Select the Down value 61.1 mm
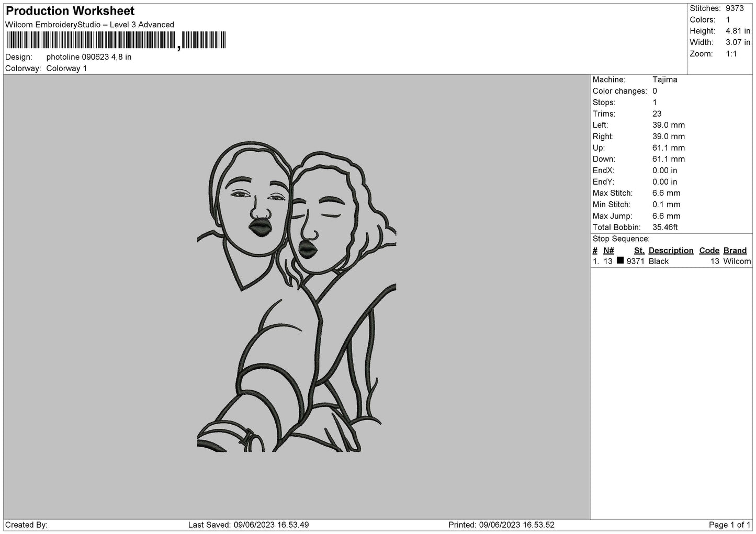The width and height of the screenshot is (756, 534). point(668,159)
